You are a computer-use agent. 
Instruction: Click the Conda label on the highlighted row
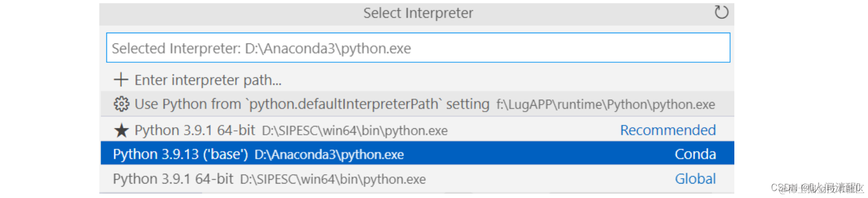(x=695, y=154)
